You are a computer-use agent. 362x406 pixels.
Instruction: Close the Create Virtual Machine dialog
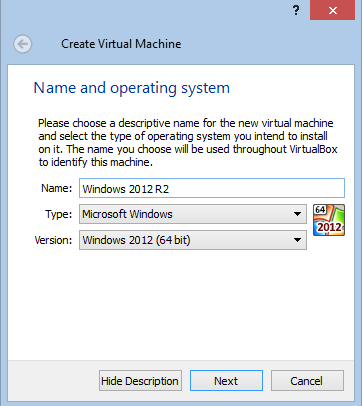pyautogui.click(x=332, y=10)
